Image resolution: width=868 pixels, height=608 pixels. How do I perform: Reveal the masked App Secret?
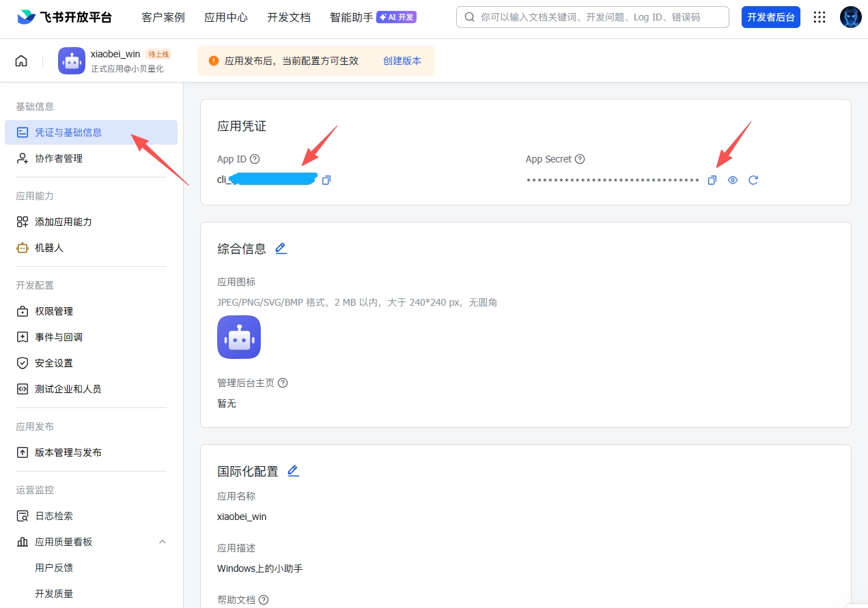(x=732, y=179)
